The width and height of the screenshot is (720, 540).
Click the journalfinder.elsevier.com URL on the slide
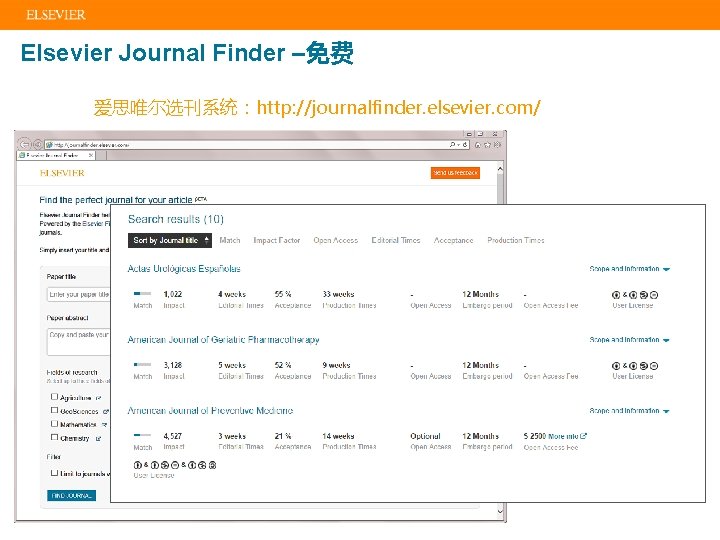[x=399, y=107]
